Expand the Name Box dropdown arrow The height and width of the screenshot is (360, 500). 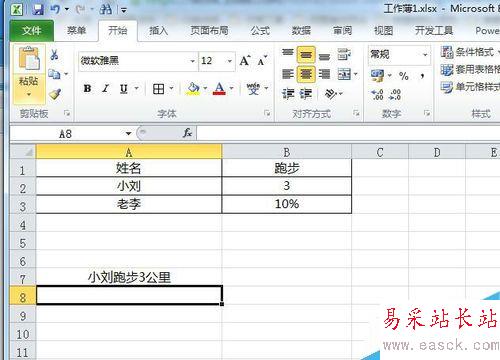pos(128,134)
